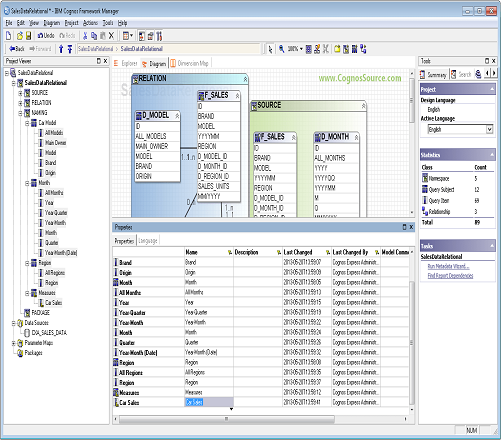Collapse the Car Model node

click(x=27, y=123)
